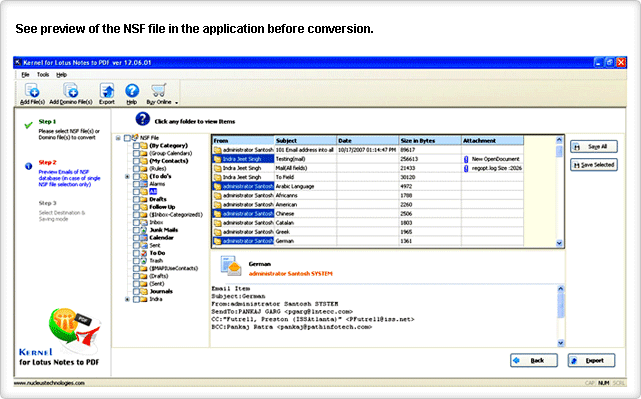Expand the (To do's) folder node
641x399 pixels.
coord(127,177)
